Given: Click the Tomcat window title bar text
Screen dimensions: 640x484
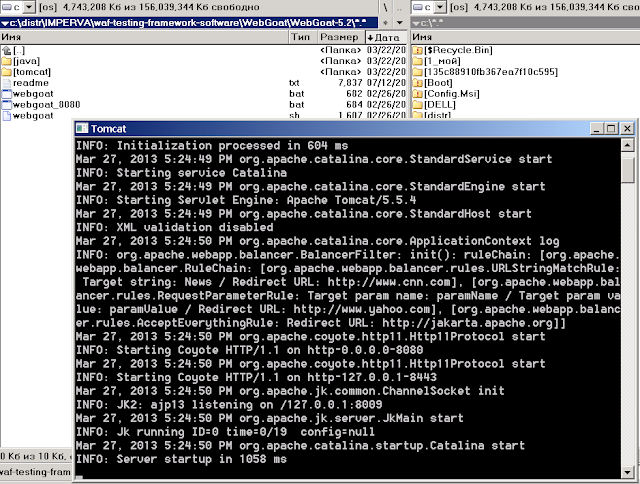Looking at the screenshot, I should pos(109,129).
